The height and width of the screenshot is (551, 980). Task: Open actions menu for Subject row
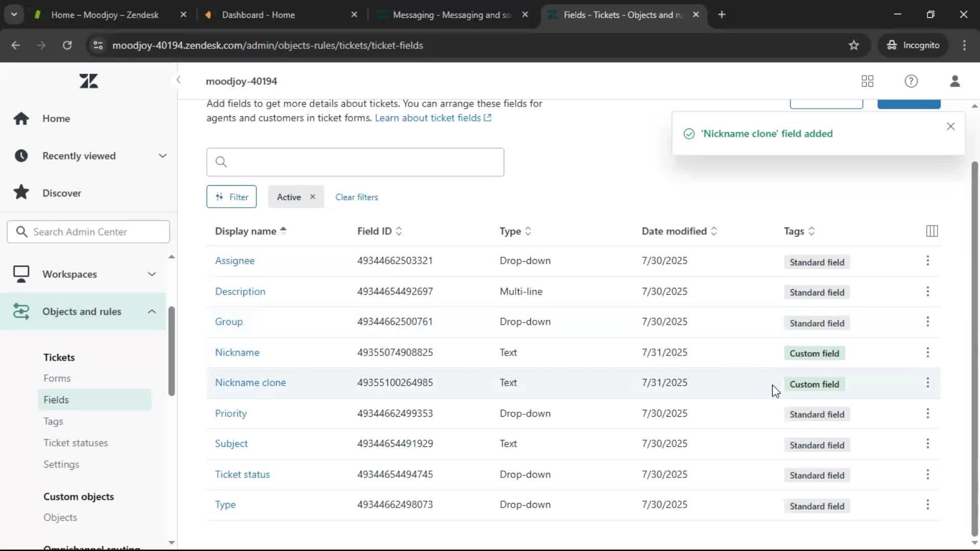pos(927,444)
